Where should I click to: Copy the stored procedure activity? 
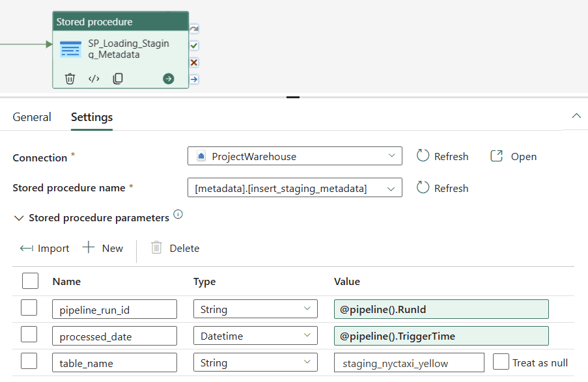[118, 78]
